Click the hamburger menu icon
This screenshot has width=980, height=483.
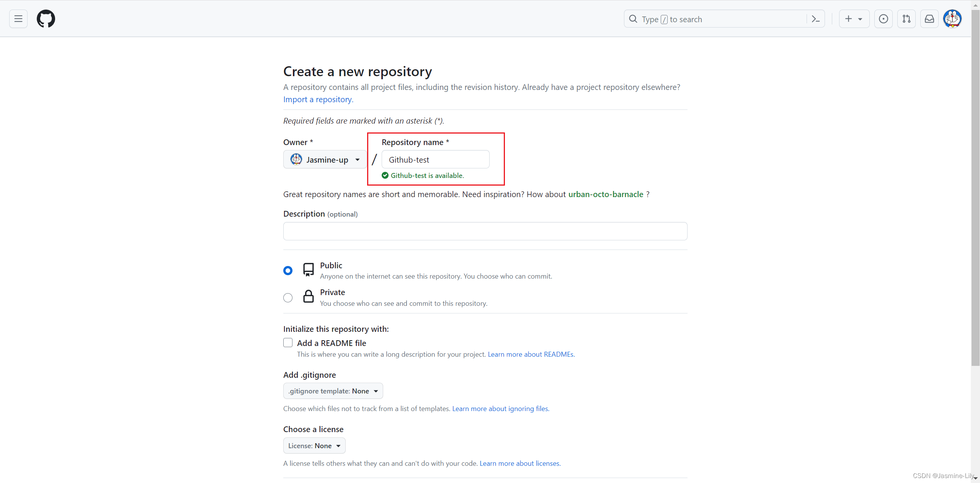(18, 19)
